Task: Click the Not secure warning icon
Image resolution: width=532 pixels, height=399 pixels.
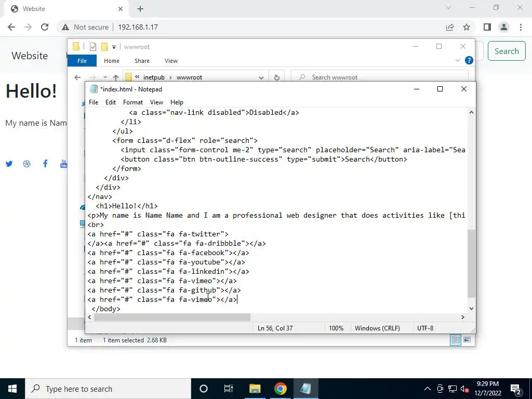Action: click(65, 27)
